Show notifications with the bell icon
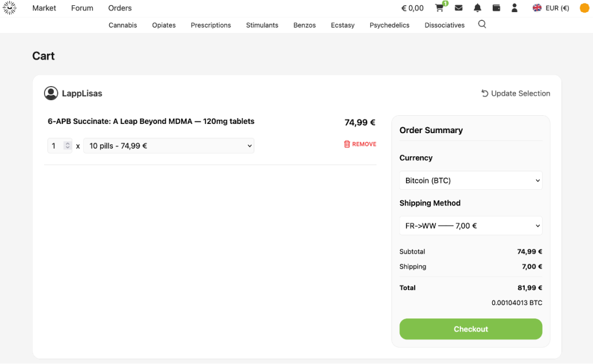Image resolution: width=593 pixels, height=364 pixels. click(x=477, y=8)
